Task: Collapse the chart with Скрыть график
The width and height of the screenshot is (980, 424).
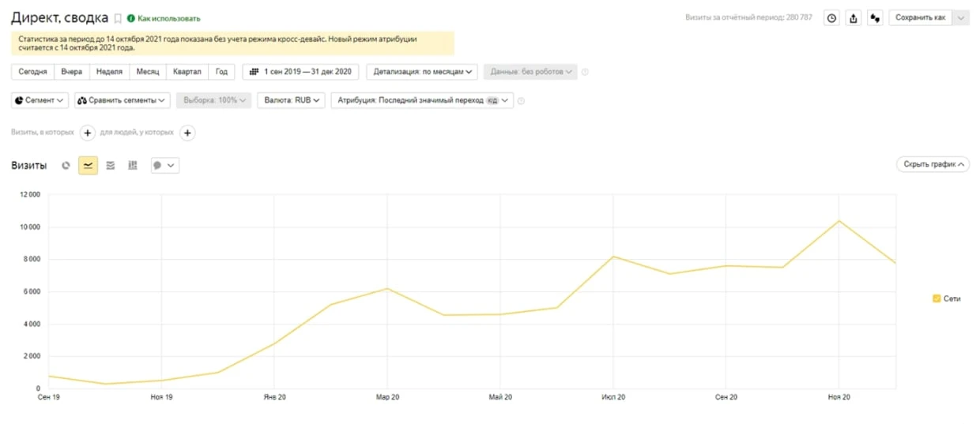Action: (933, 164)
